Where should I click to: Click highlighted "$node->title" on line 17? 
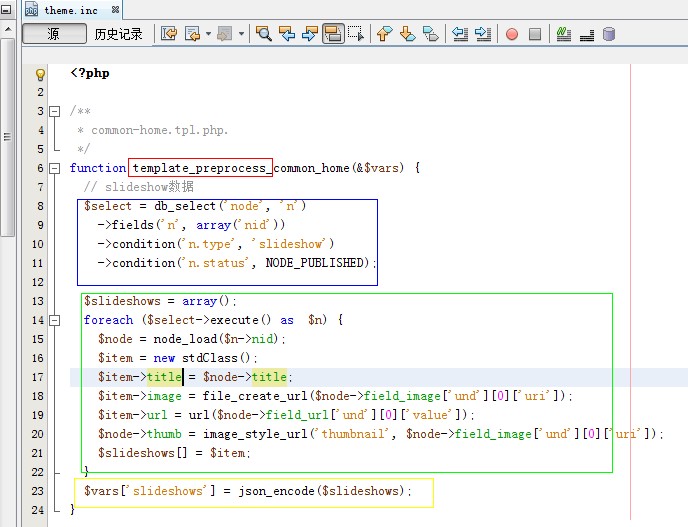[x=245, y=377]
